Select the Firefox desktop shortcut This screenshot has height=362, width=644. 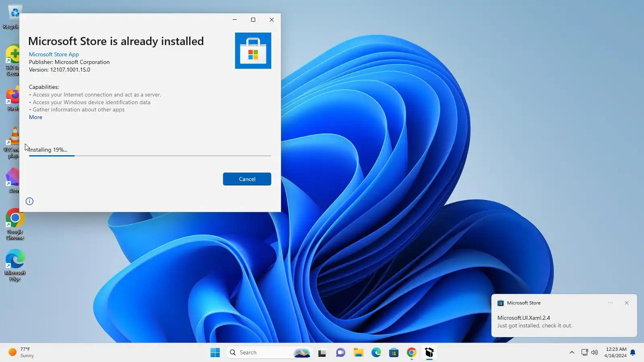tap(12, 99)
